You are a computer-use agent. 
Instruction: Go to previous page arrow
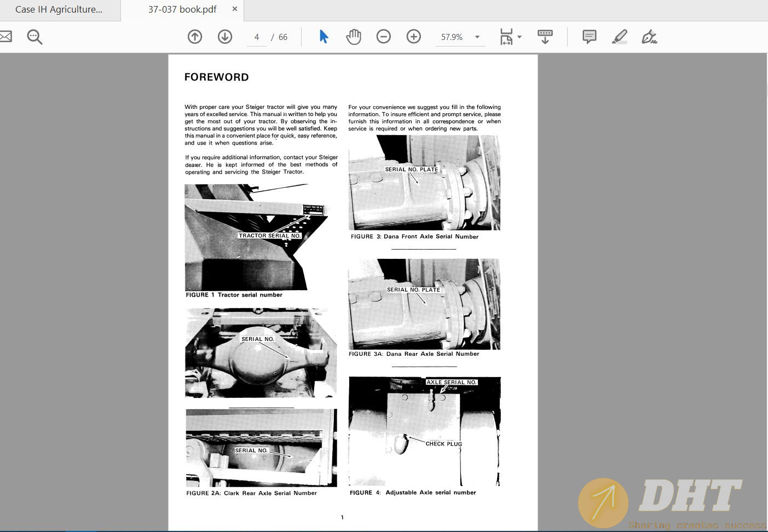pyautogui.click(x=195, y=37)
